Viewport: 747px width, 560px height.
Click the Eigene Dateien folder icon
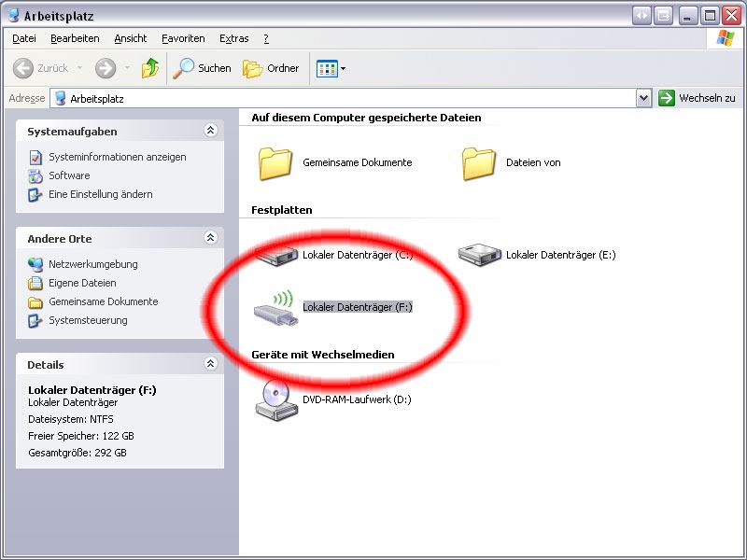[x=35, y=284]
